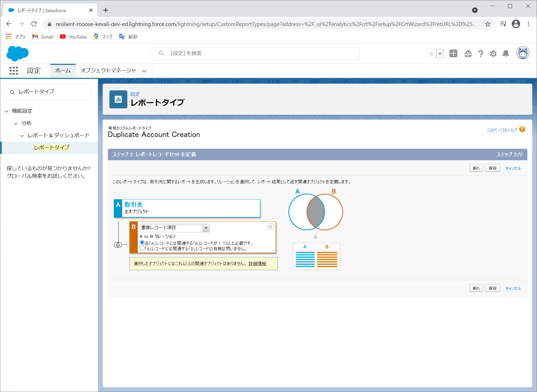Open the global actions plus icon
This screenshot has width=537, height=392.
(x=453, y=54)
